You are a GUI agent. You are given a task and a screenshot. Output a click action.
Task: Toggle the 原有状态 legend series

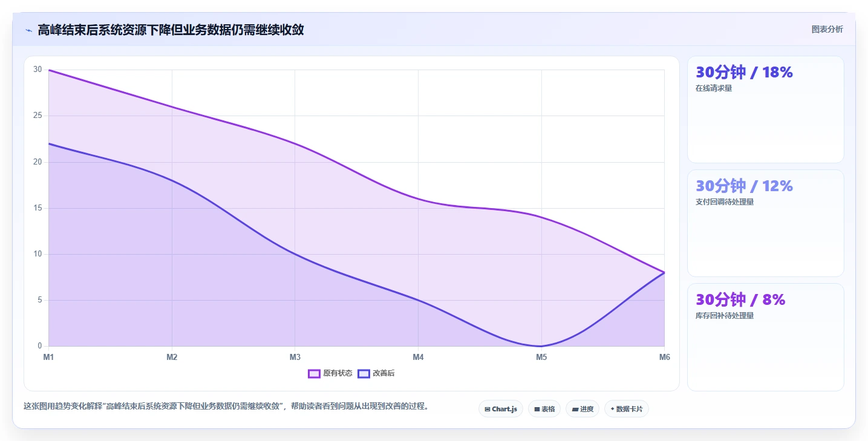tap(330, 373)
